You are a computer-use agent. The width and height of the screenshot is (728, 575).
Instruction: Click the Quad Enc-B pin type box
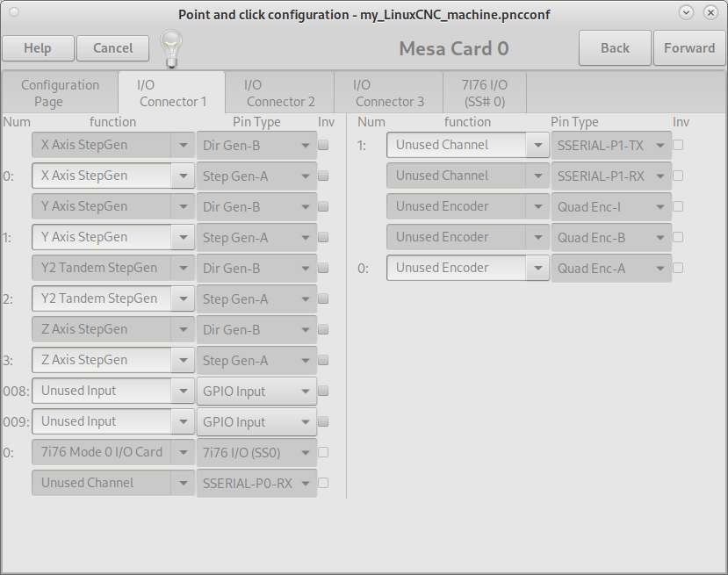coord(611,237)
